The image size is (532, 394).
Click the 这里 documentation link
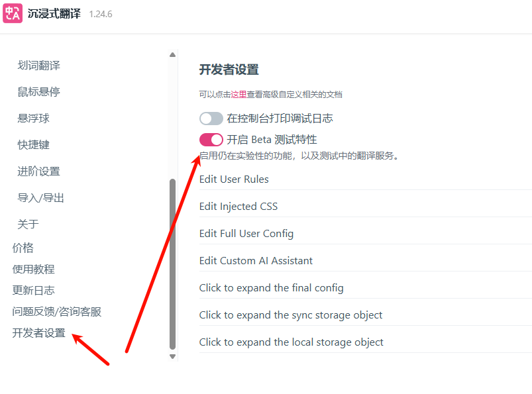[x=239, y=95]
